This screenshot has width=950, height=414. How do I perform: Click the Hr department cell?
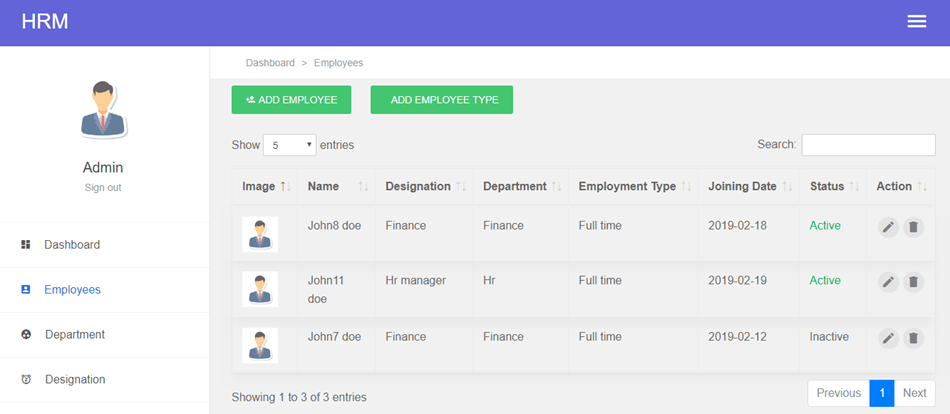pos(489,281)
